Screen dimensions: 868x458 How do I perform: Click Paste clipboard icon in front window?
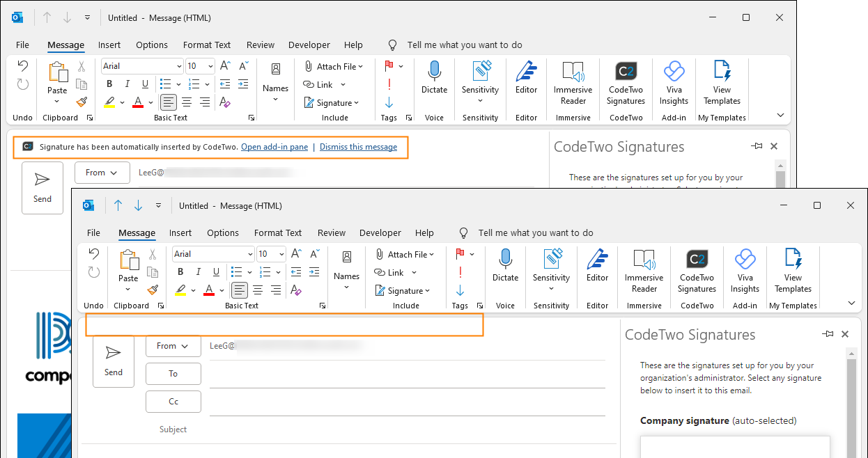tap(129, 260)
